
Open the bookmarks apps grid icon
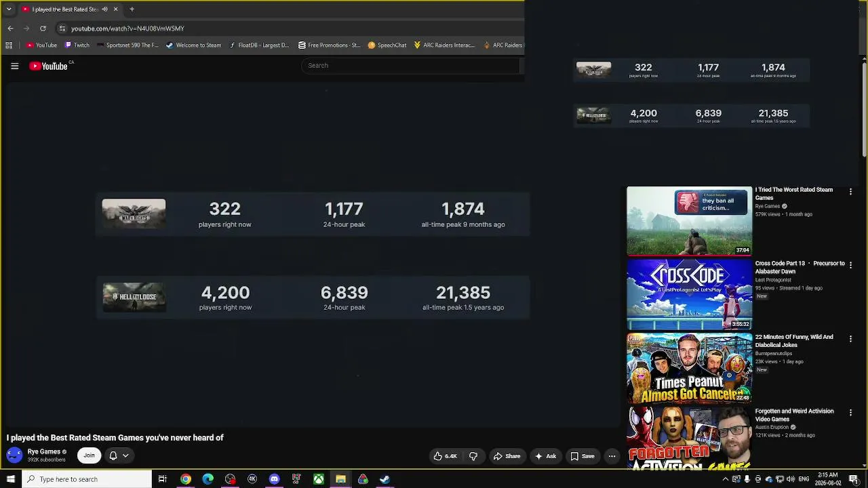click(9, 45)
